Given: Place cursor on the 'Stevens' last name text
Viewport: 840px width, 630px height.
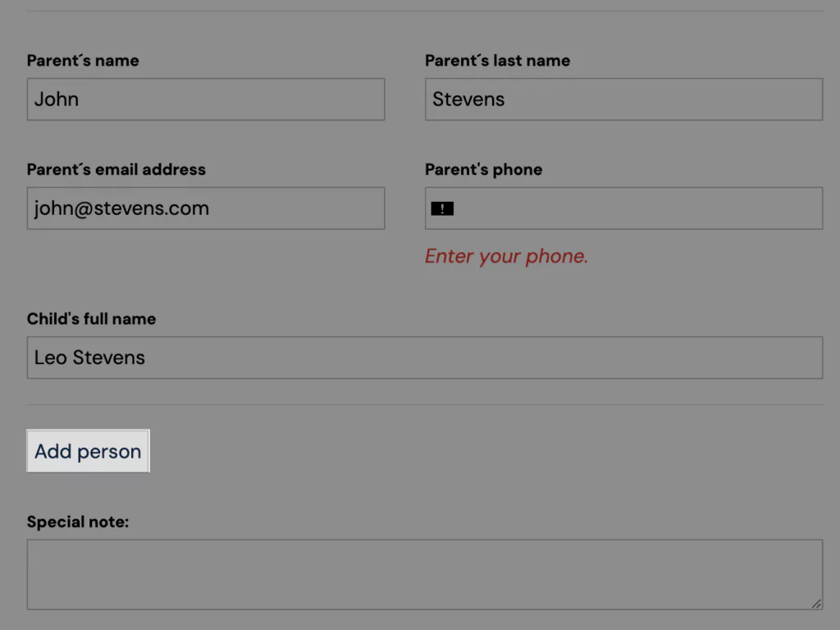Looking at the screenshot, I should pos(468,99).
